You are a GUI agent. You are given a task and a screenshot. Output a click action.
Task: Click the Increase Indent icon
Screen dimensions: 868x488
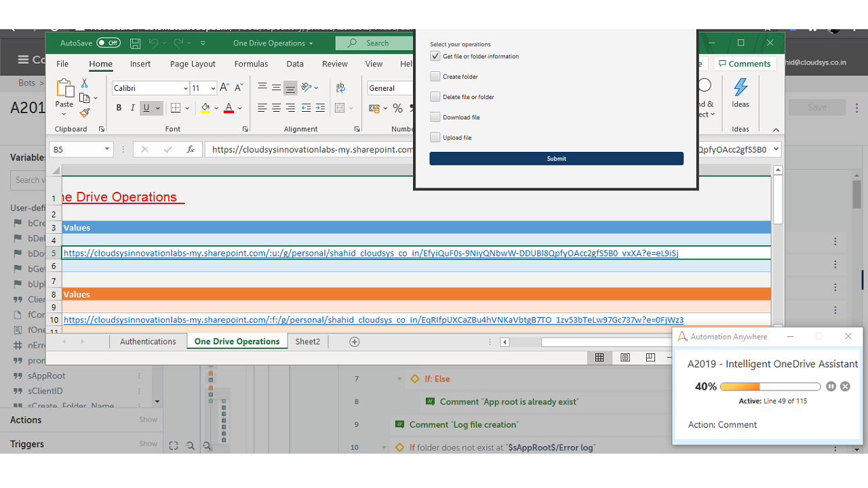(x=320, y=108)
